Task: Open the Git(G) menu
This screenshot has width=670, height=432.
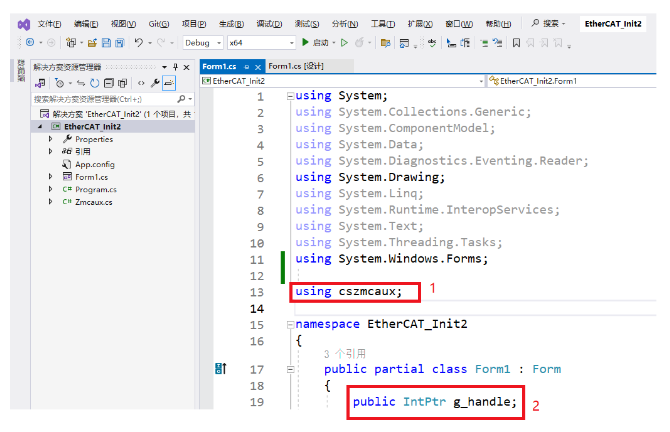Action: pos(159,24)
